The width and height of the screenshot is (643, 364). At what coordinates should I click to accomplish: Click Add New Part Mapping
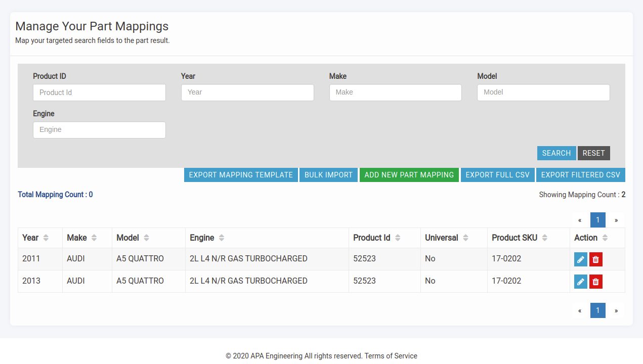click(x=409, y=175)
